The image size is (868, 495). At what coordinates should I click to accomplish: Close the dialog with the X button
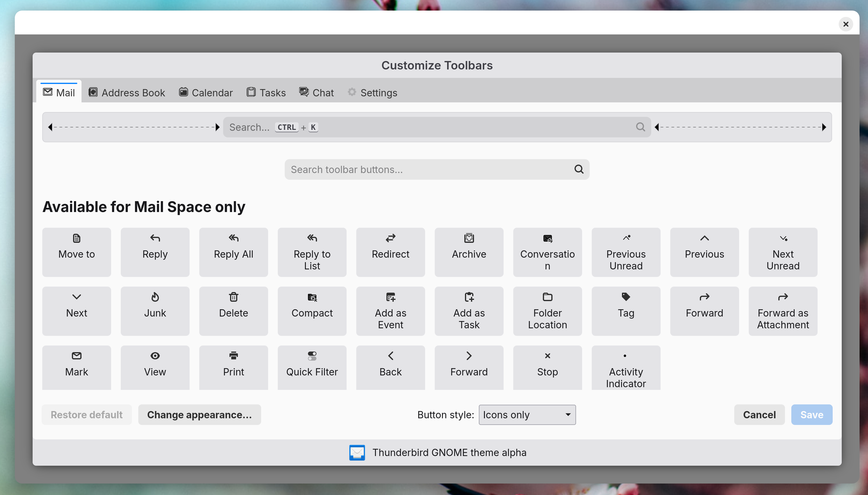tap(846, 24)
